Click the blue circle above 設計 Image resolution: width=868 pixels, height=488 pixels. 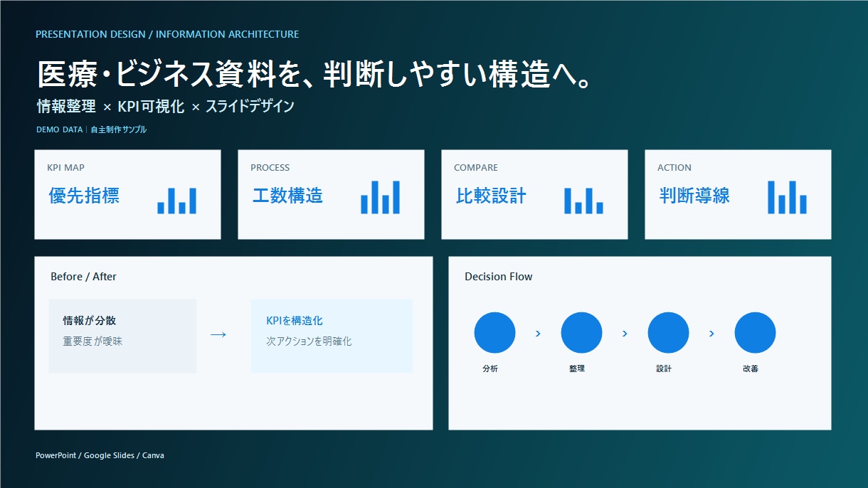pyautogui.click(x=668, y=332)
